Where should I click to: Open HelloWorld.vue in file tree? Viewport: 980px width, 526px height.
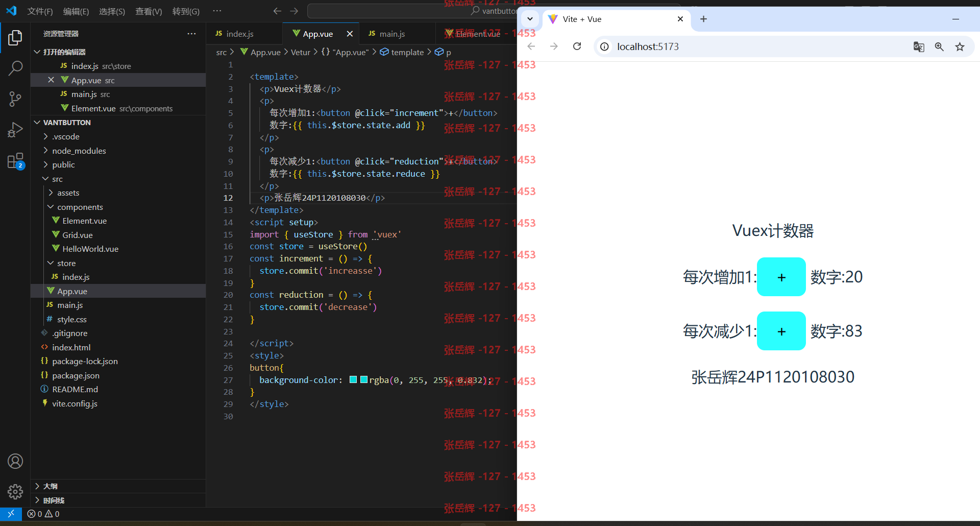coord(90,249)
